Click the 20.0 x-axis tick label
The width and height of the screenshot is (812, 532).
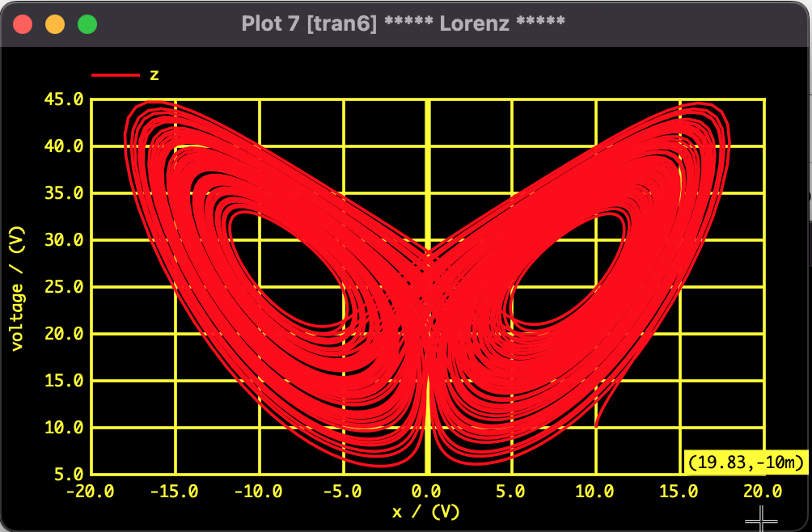[763, 492]
